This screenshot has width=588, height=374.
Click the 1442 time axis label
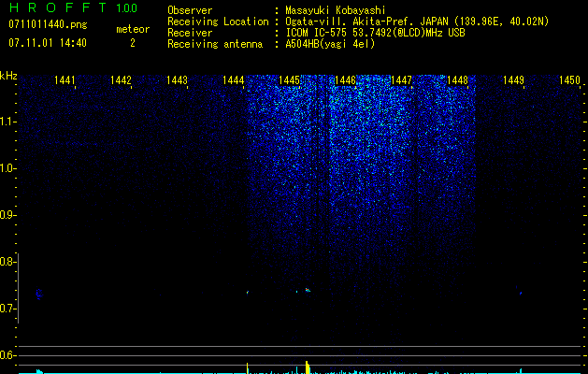(121, 80)
